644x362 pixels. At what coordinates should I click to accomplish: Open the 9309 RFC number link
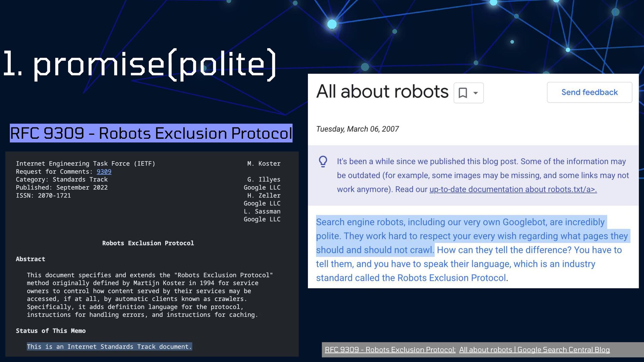point(104,172)
